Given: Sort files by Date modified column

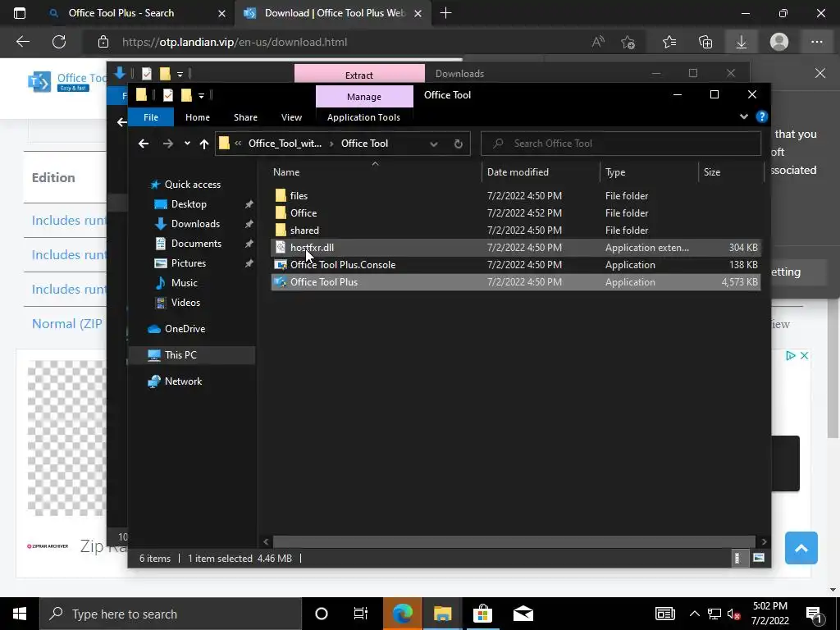Looking at the screenshot, I should point(541,172).
